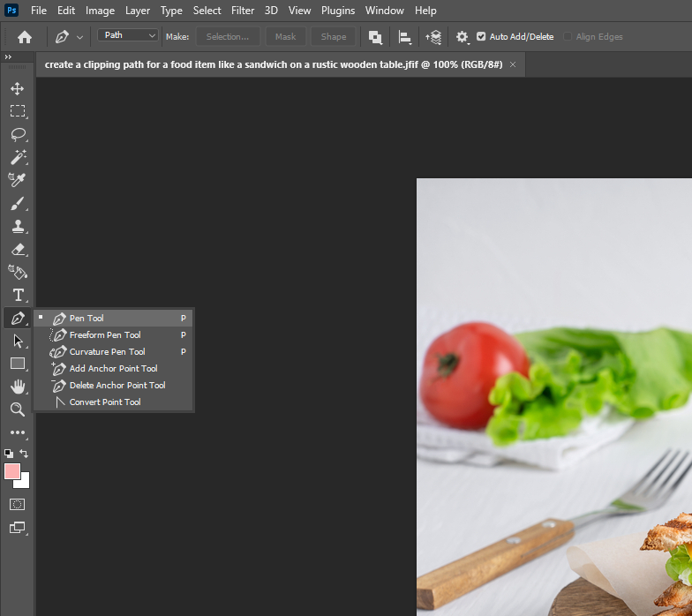
Task: Click the Make Mask button
Action: 286,37
